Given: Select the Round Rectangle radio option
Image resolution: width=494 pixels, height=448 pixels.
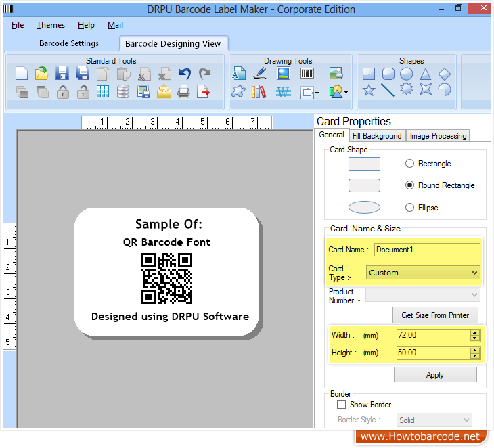Looking at the screenshot, I should [x=409, y=185].
